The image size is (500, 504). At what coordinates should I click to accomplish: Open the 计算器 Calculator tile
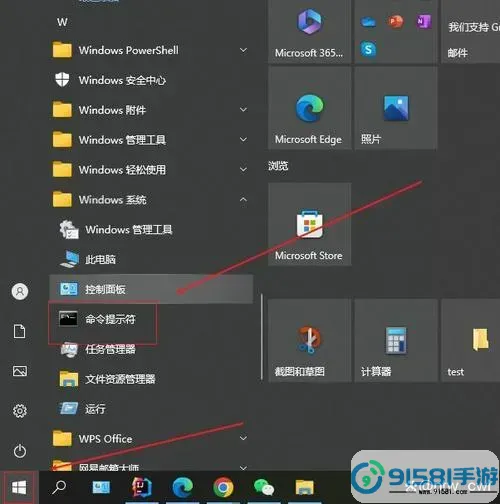396,340
